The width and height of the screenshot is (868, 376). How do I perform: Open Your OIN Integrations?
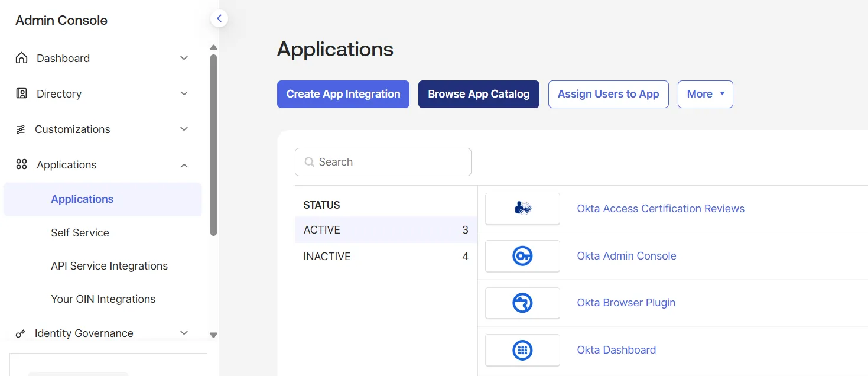(x=103, y=299)
